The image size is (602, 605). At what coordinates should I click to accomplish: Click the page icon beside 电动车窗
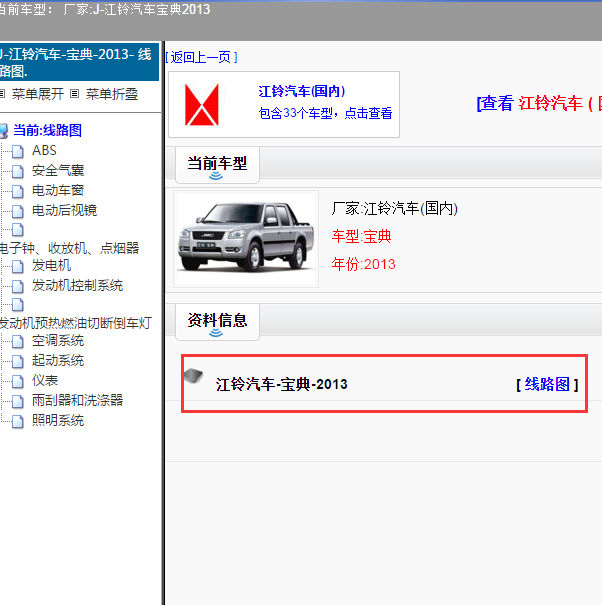pyautogui.click(x=17, y=191)
